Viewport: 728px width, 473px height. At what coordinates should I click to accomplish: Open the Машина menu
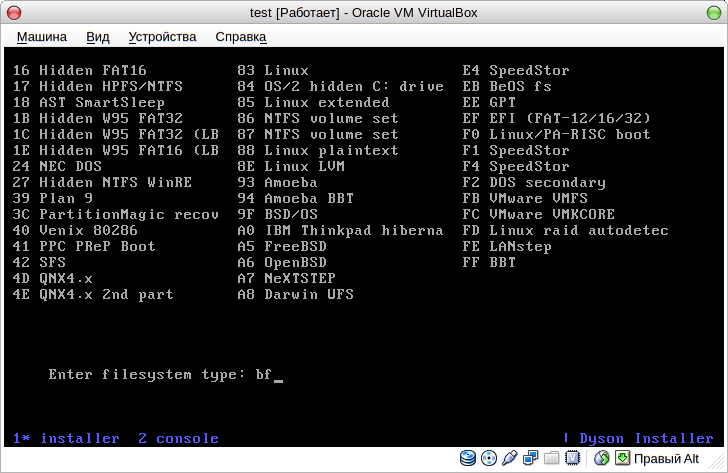[42, 37]
